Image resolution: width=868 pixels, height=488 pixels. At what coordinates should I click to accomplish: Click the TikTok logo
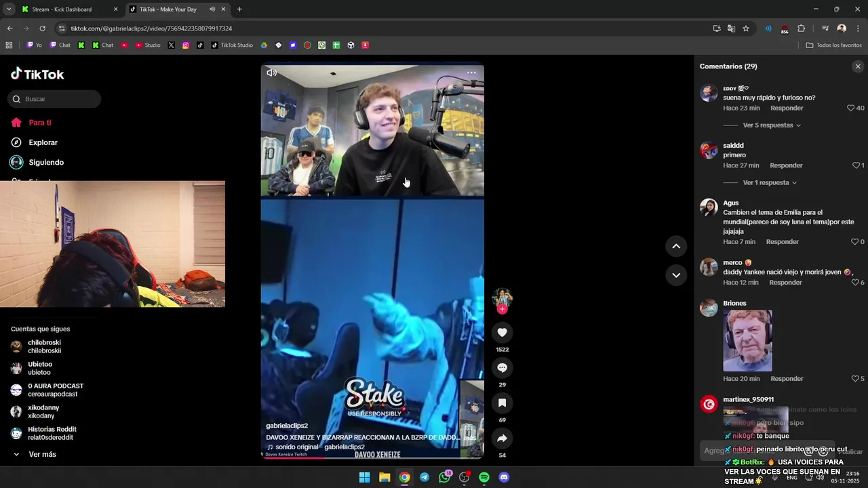click(37, 74)
